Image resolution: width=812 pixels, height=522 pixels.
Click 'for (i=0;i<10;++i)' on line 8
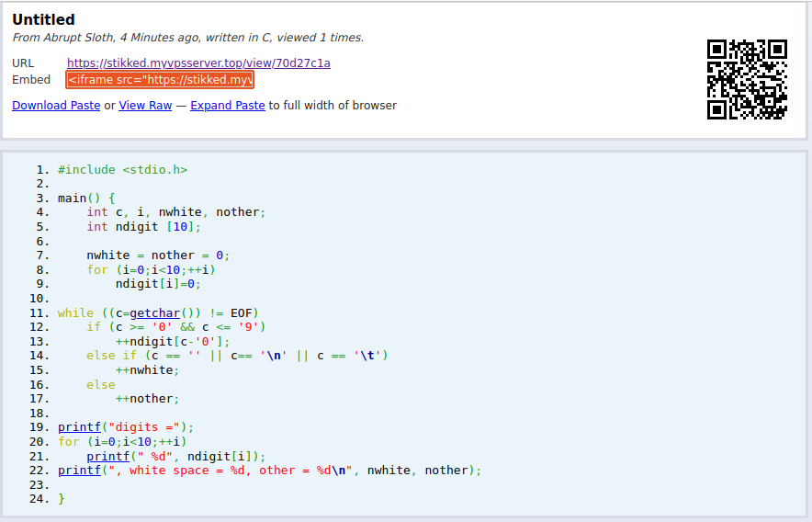pyautogui.click(x=151, y=270)
